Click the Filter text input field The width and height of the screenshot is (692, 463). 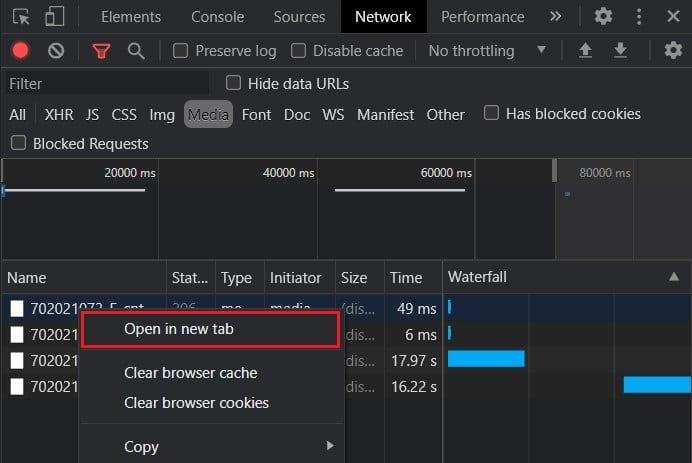[105, 84]
